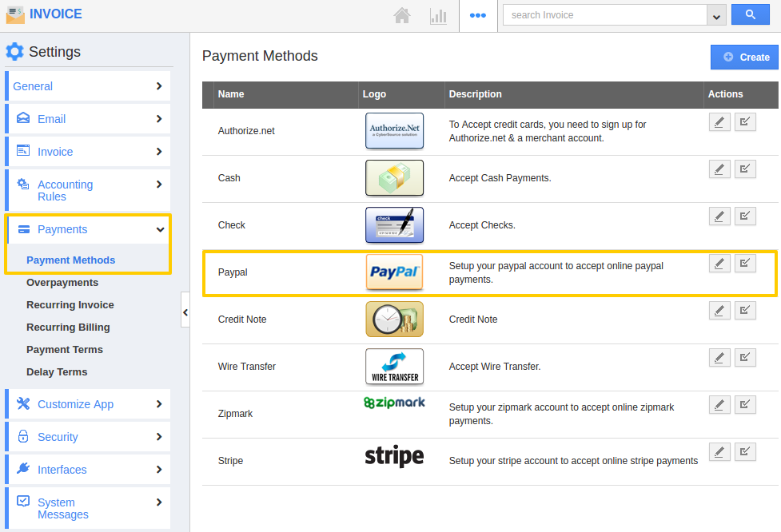Viewport: 781px width, 532px height.
Task: Open the Payments settings section
Action: click(88, 229)
